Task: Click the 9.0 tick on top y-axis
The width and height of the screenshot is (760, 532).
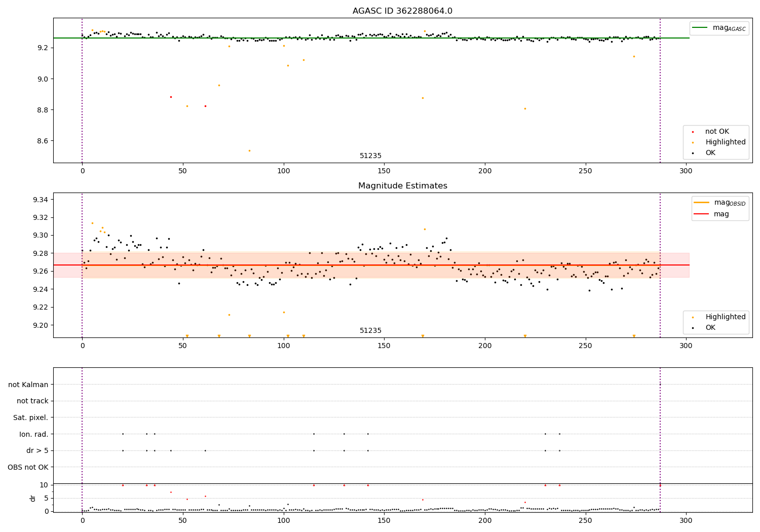Action: [42, 79]
